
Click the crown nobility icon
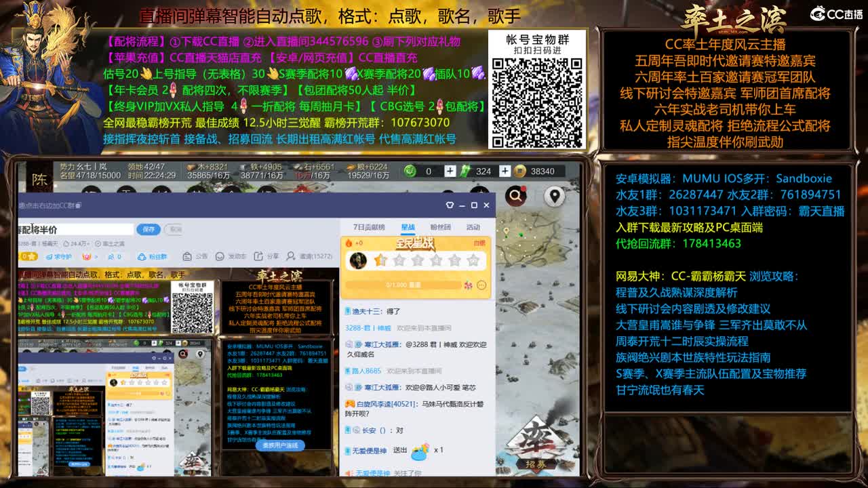click(87, 257)
